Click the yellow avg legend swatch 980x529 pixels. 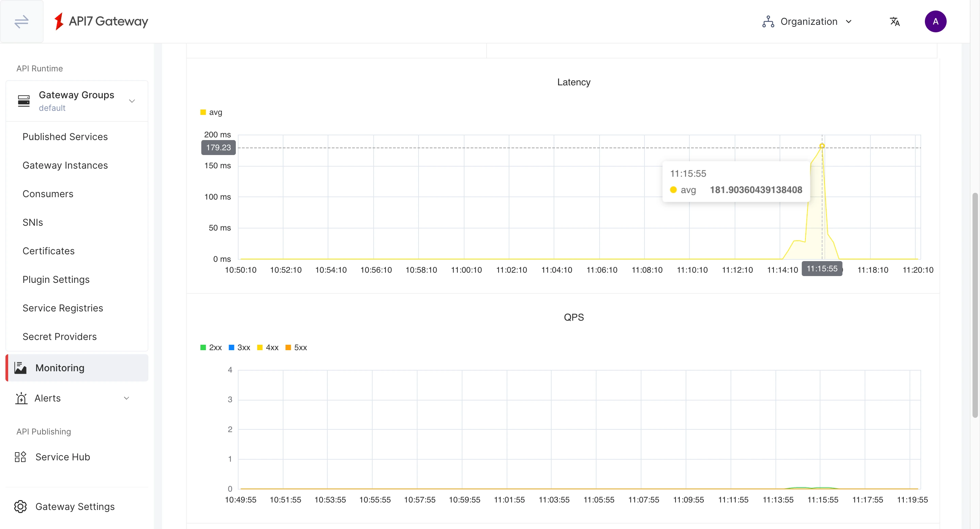203,112
